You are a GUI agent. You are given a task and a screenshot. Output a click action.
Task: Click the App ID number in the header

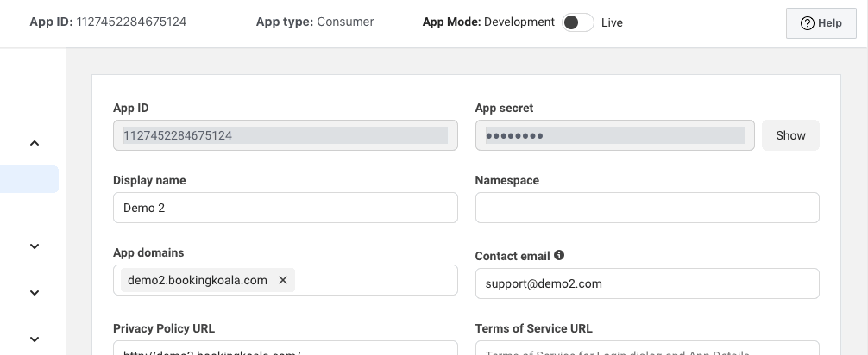click(131, 22)
